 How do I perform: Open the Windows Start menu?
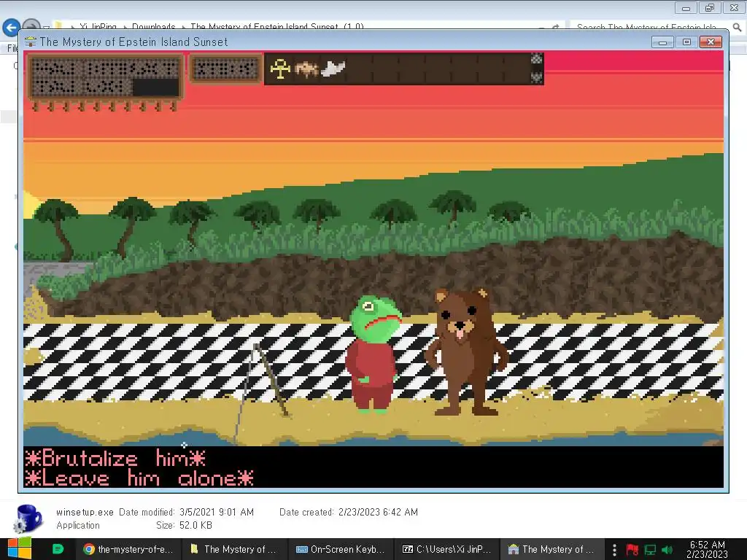tap(19, 549)
